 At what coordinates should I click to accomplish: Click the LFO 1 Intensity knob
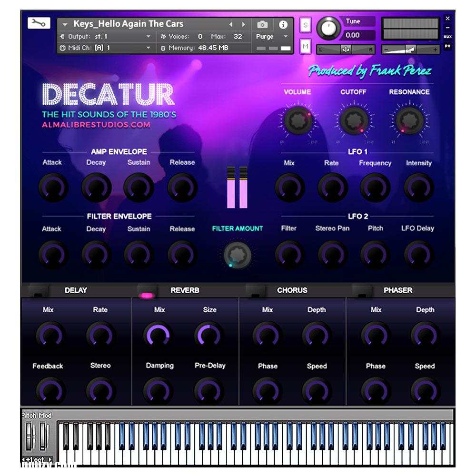pyautogui.click(x=418, y=188)
